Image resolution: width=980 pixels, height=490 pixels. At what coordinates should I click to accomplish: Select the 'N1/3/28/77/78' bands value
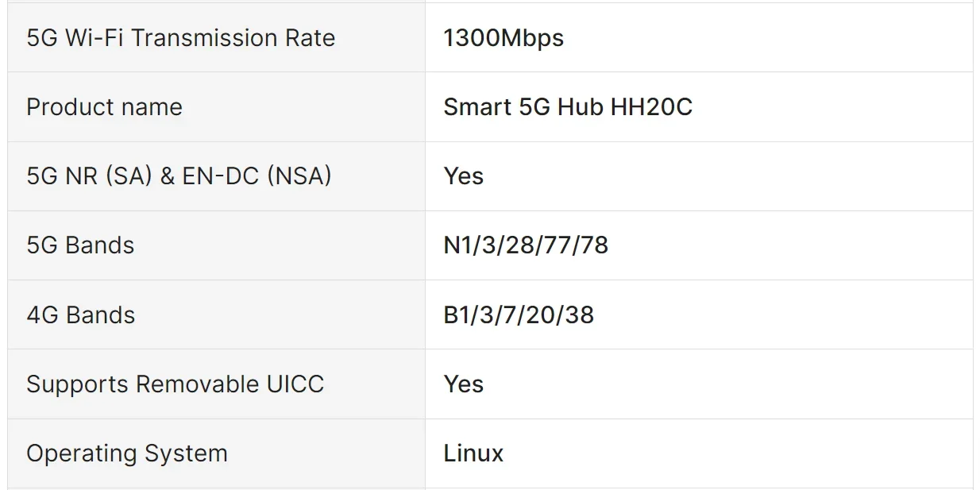tap(526, 245)
